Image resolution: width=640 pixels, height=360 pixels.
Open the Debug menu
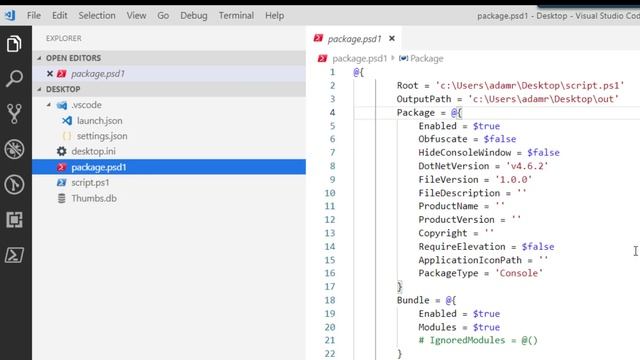pyautogui.click(x=194, y=16)
